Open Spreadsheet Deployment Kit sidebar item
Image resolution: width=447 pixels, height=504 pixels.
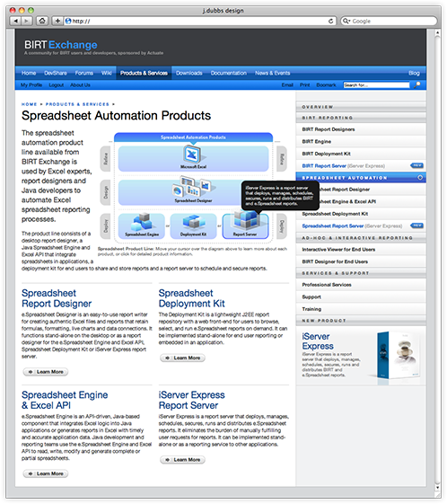click(x=361, y=214)
